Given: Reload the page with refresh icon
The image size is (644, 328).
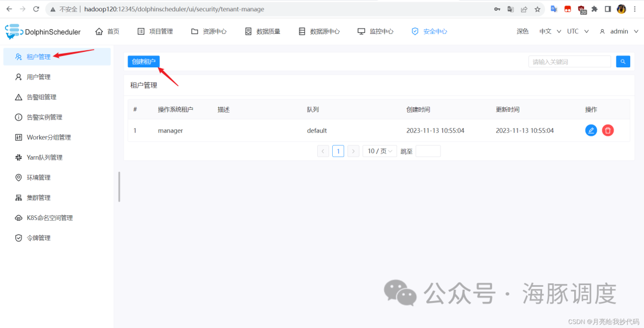Looking at the screenshot, I should [36, 9].
